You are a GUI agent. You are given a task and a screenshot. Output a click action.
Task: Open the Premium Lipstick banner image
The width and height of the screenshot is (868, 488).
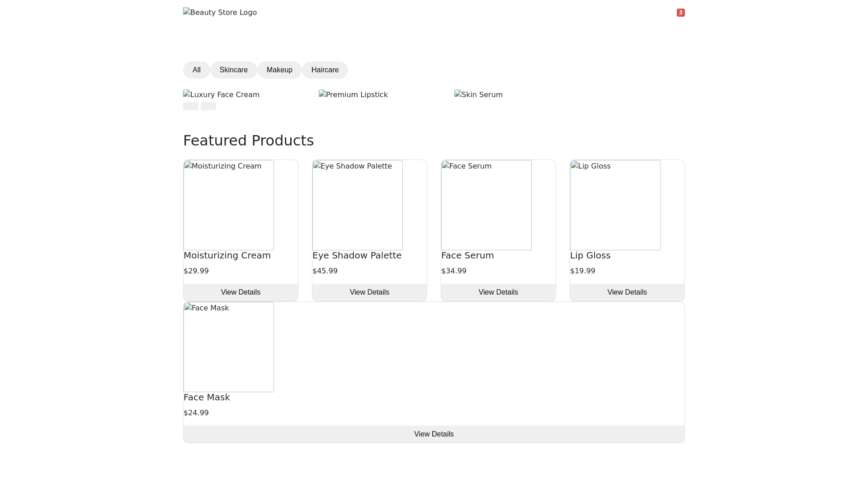point(353,95)
